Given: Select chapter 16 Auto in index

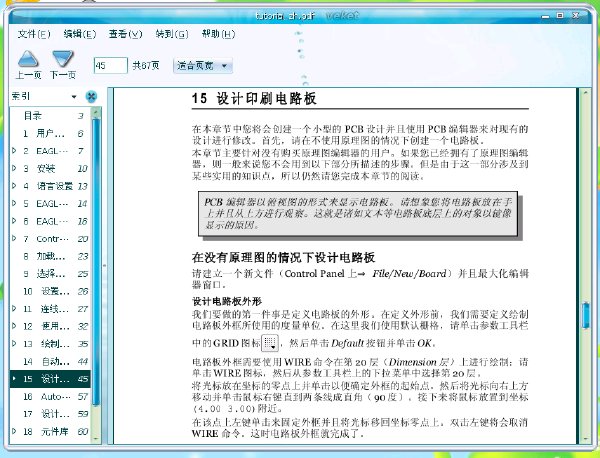Looking at the screenshot, I should tap(50, 396).
